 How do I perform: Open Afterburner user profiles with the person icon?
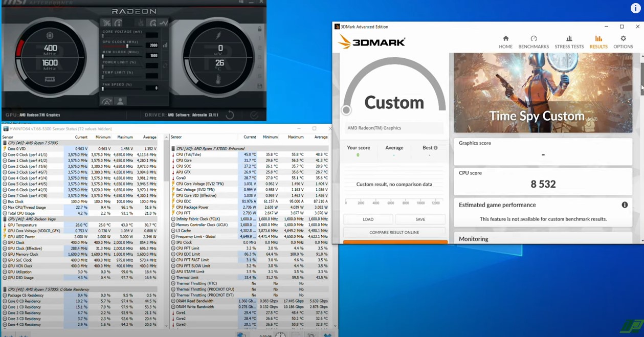[121, 100]
